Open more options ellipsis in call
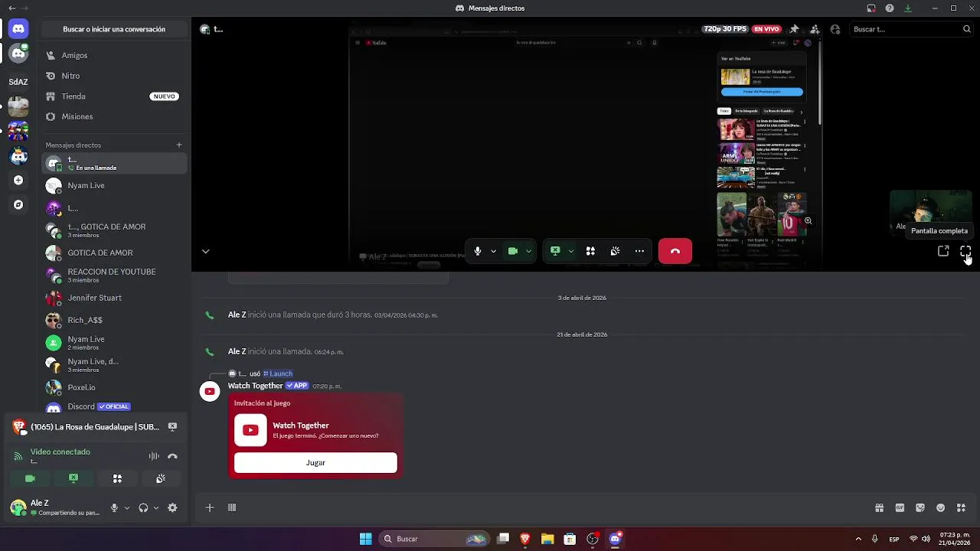The image size is (980, 551). tap(639, 251)
